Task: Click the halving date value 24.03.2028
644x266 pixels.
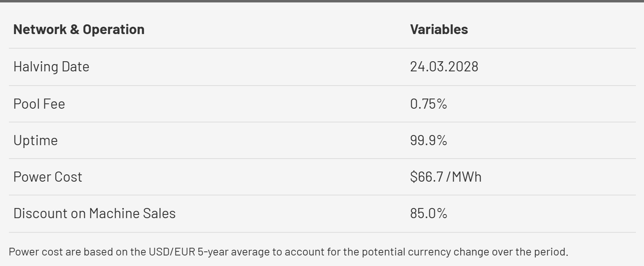Action: pyautogui.click(x=444, y=67)
